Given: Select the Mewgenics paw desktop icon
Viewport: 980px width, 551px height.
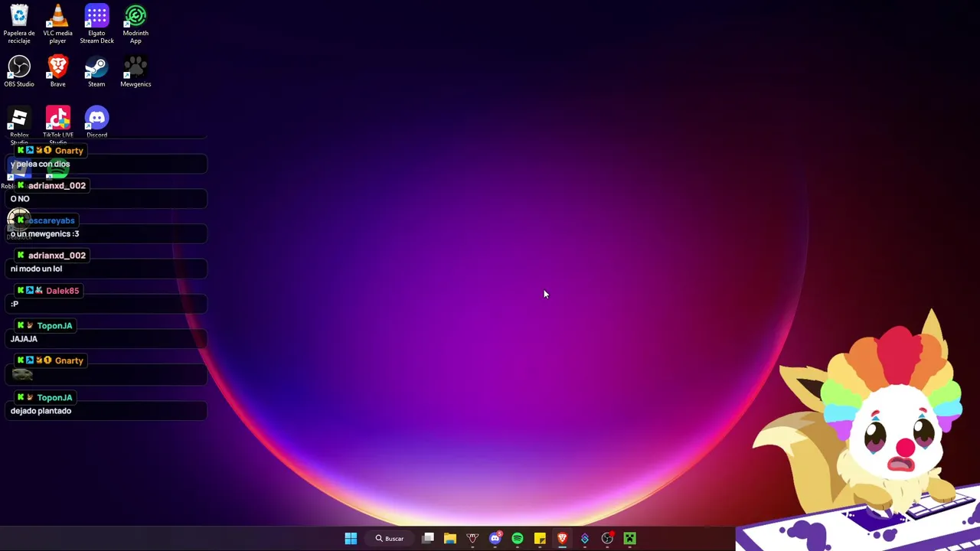Looking at the screenshot, I should (136, 72).
